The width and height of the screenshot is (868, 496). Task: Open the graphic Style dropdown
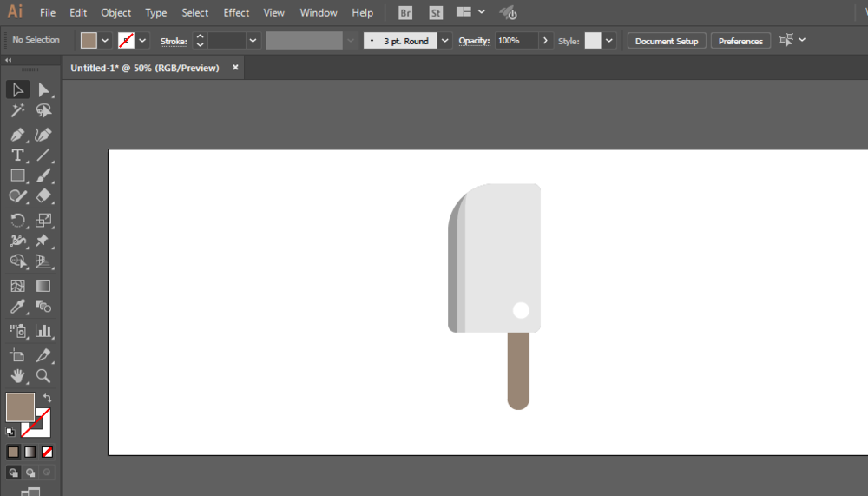coord(609,41)
